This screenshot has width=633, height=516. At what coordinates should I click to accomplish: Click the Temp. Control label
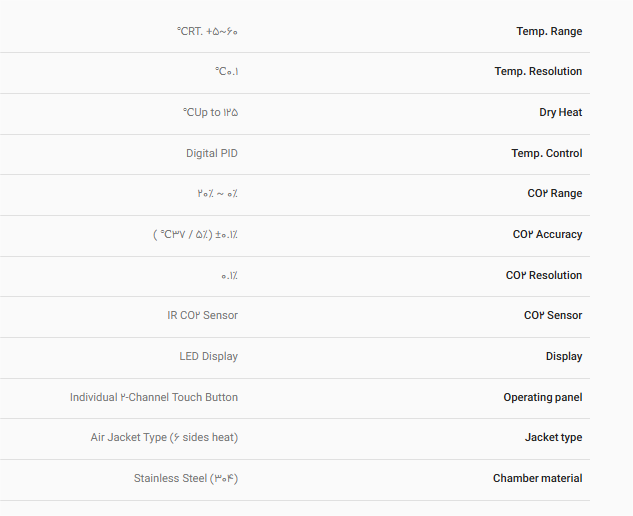point(546,154)
